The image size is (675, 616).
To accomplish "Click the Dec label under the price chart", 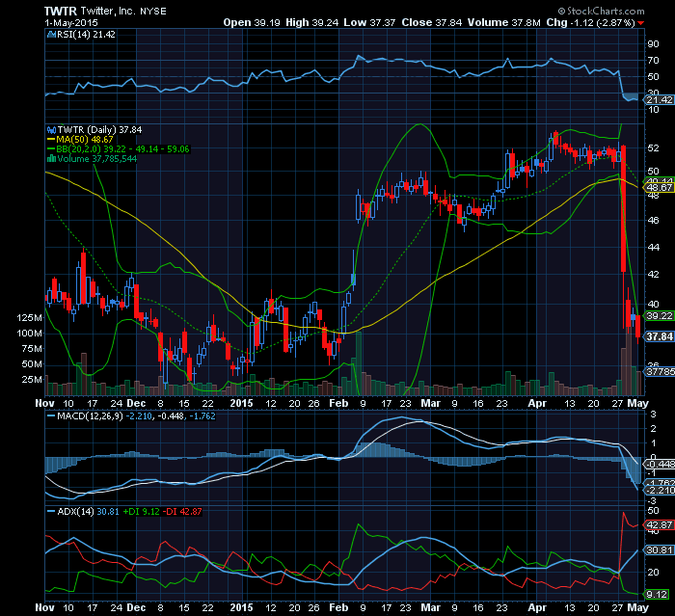I will coord(137,403).
